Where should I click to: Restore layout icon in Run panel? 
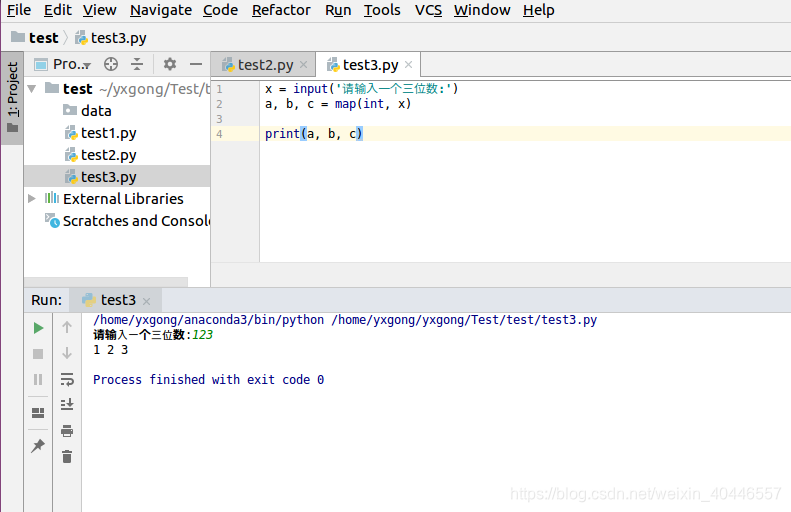coord(38,413)
